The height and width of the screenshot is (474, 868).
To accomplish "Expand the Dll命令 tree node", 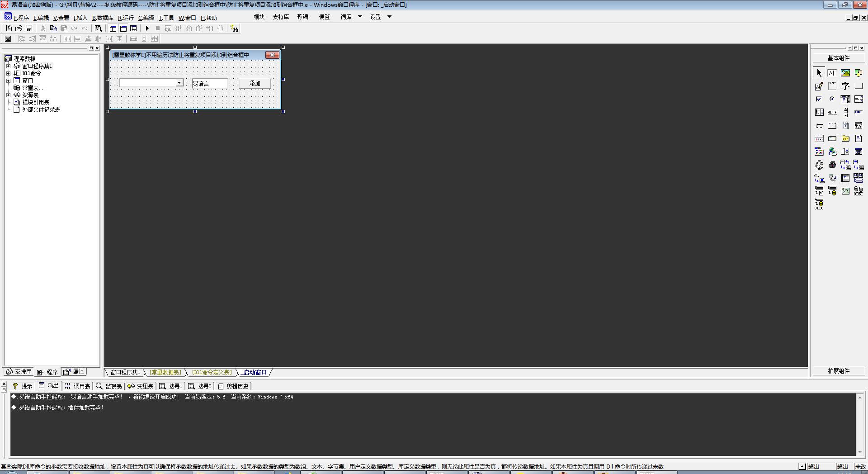I will 8,73.
